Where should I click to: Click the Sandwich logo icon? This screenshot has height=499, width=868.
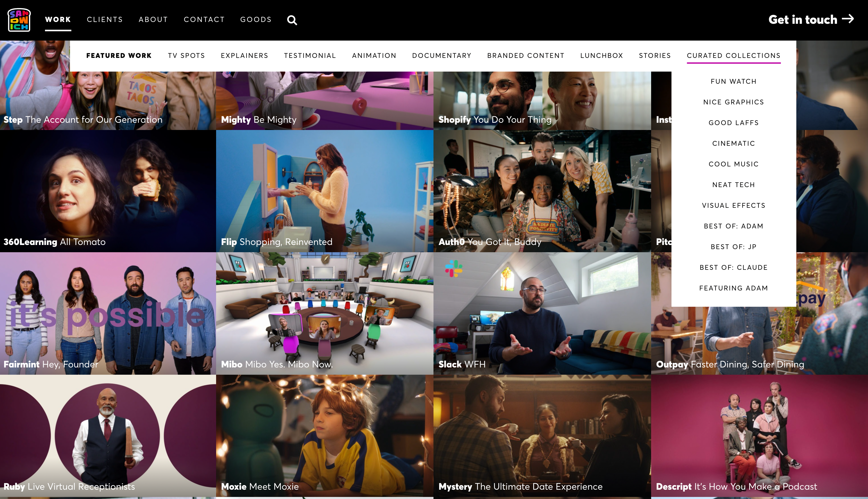(x=19, y=20)
